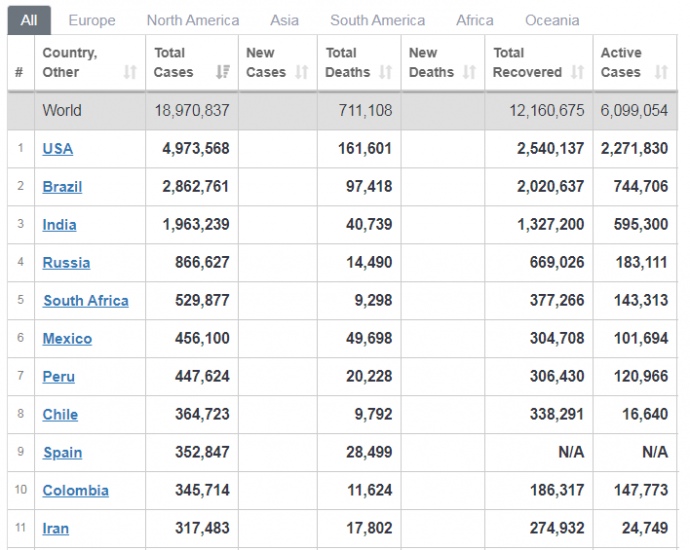Click the Colombia country link
Screen dimensions: 690x550
[x=75, y=491]
